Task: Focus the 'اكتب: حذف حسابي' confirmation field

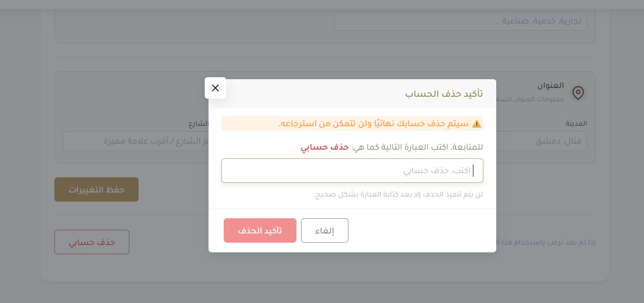Action: pyautogui.click(x=352, y=171)
